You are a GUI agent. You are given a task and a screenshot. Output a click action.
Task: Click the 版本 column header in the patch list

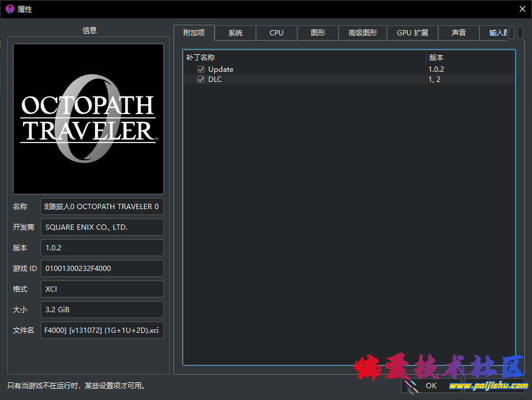(x=470, y=58)
